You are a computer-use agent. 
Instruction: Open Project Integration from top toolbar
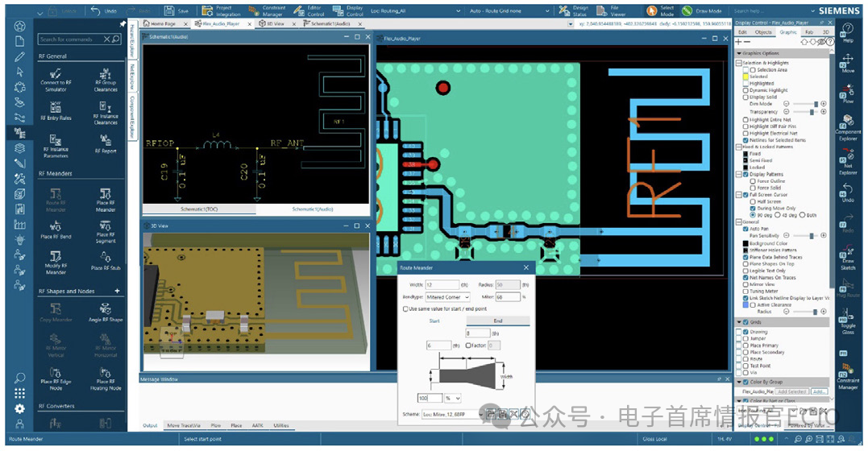[221, 11]
